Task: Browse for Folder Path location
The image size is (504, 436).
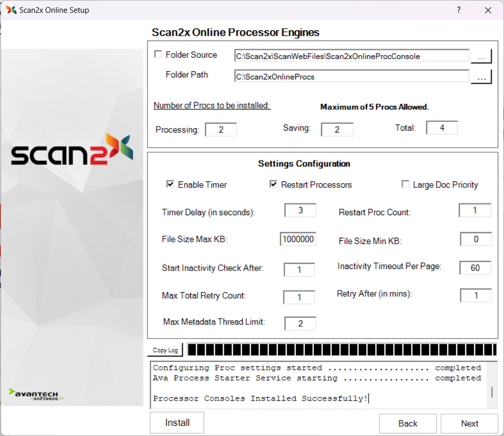Action: 481,77
